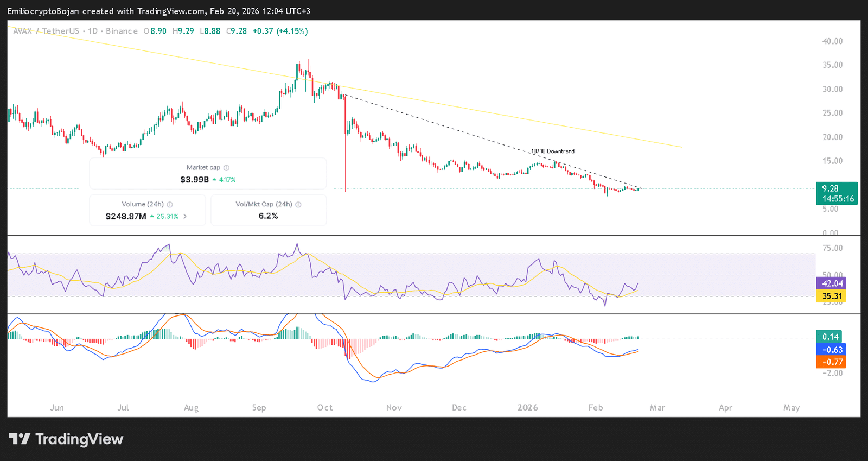Click the TradingView logo icon

point(19,439)
